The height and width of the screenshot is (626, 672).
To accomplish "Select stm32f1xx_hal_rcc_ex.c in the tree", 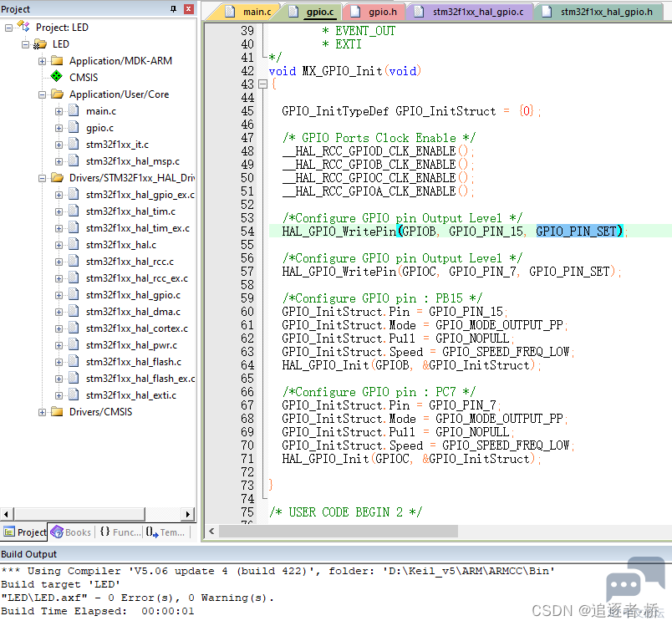I will [137, 278].
